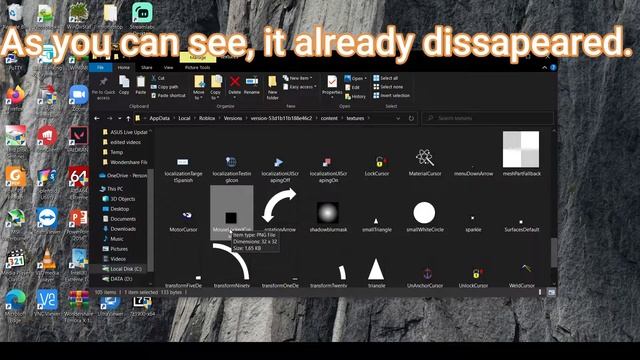This screenshot has height=360, width=640.
Task: Click Copy path in the ribbon
Action: click(164, 87)
